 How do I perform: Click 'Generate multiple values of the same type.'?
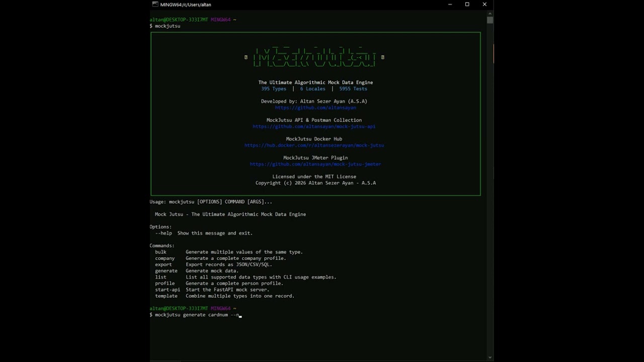[x=244, y=252]
